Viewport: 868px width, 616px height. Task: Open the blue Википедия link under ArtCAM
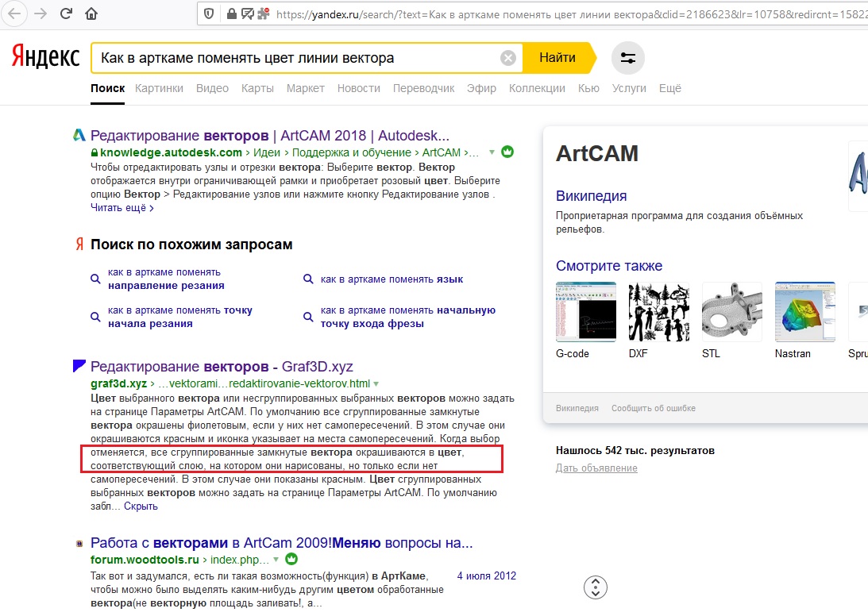(x=591, y=196)
